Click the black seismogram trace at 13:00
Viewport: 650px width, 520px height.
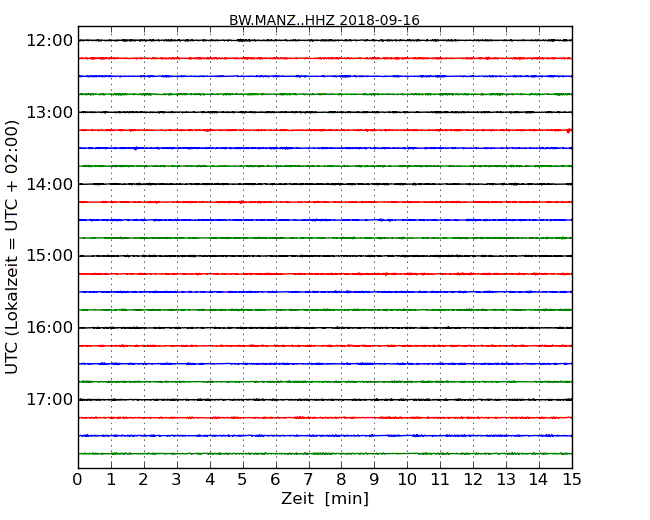(x=325, y=112)
